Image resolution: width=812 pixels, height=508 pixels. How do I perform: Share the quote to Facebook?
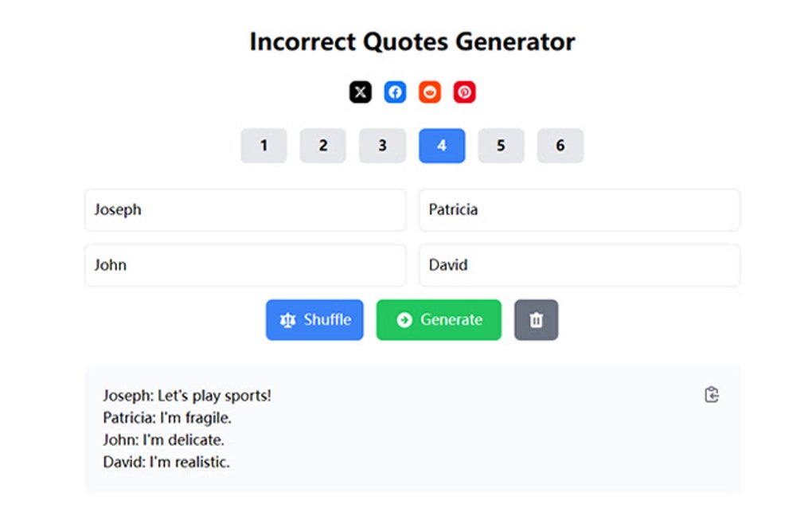[x=395, y=92]
